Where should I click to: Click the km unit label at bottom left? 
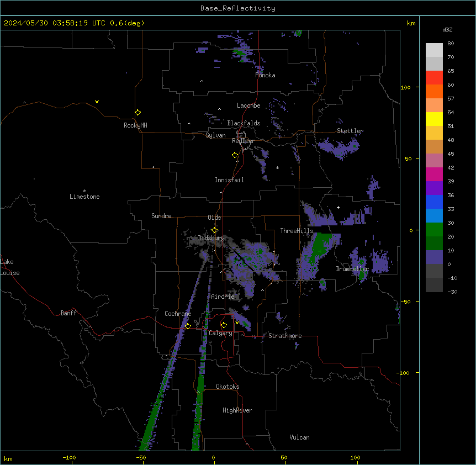click(x=8, y=459)
